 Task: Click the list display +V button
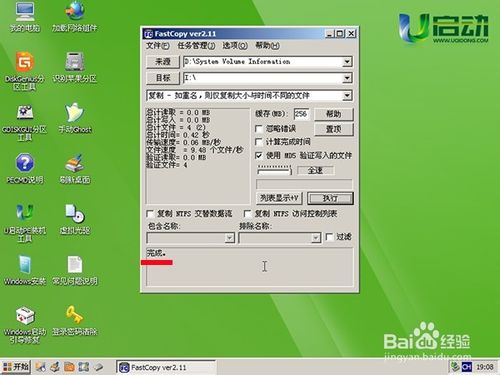pyautogui.click(x=279, y=198)
